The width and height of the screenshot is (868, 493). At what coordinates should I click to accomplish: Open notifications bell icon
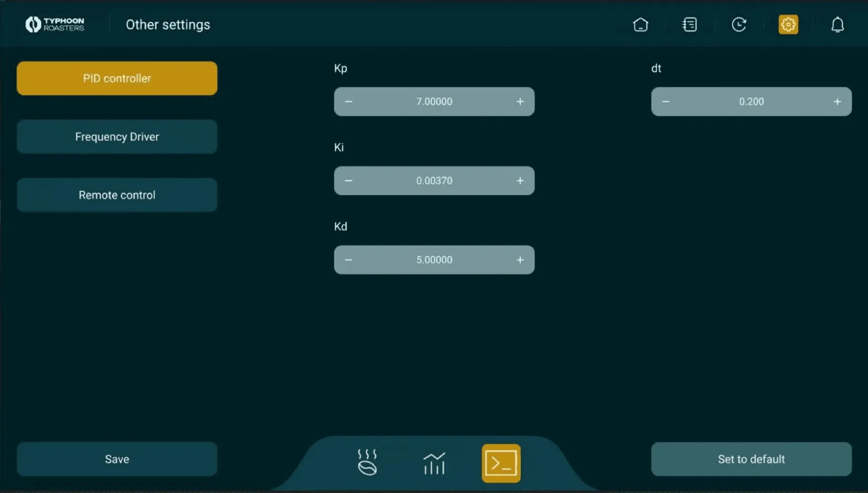pos(837,25)
